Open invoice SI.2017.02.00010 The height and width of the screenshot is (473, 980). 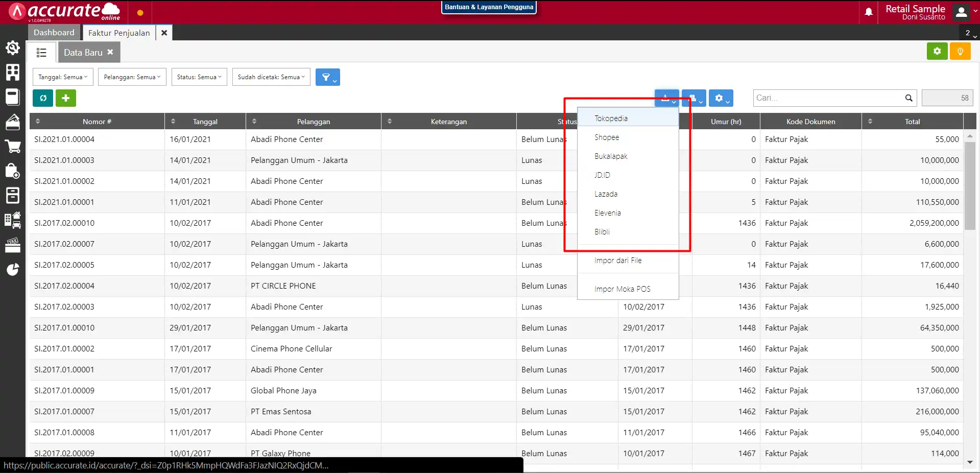[x=64, y=223]
